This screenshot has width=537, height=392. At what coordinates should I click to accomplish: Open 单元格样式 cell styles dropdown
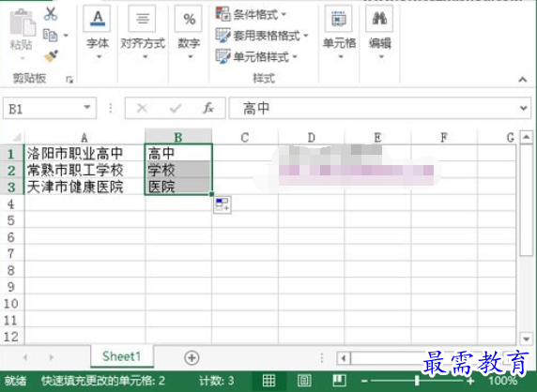tap(256, 56)
